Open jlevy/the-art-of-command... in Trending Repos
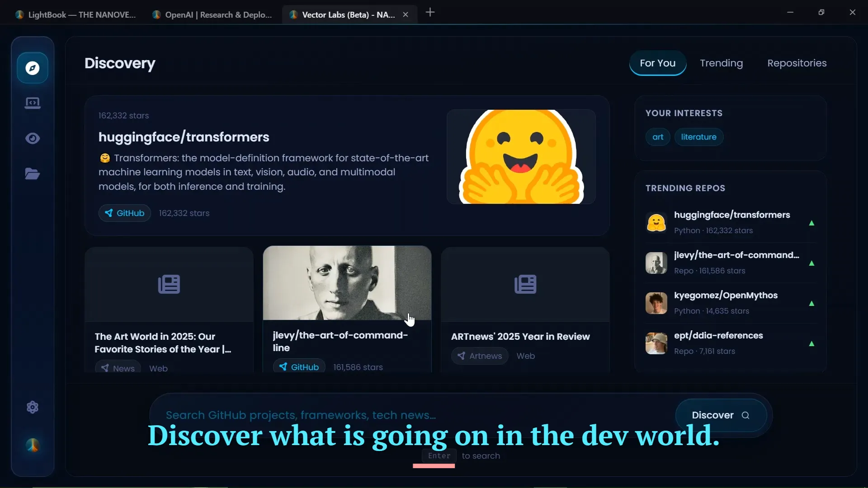 click(x=736, y=255)
